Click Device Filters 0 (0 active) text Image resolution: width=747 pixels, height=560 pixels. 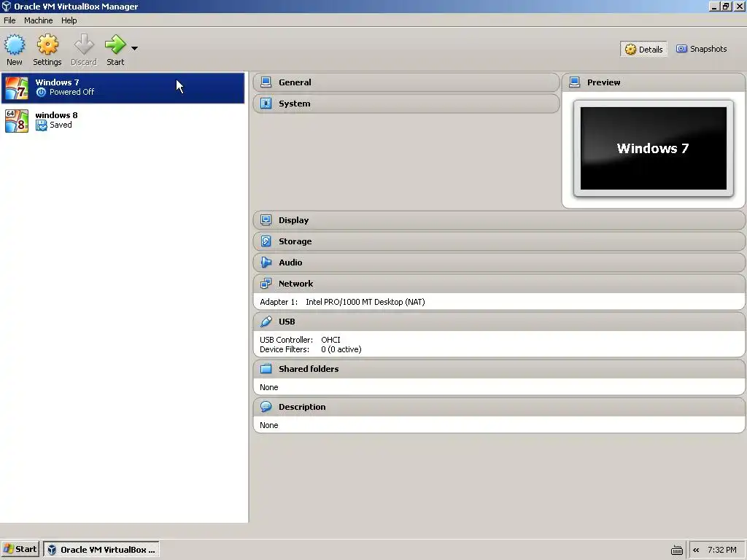click(311, 349)
